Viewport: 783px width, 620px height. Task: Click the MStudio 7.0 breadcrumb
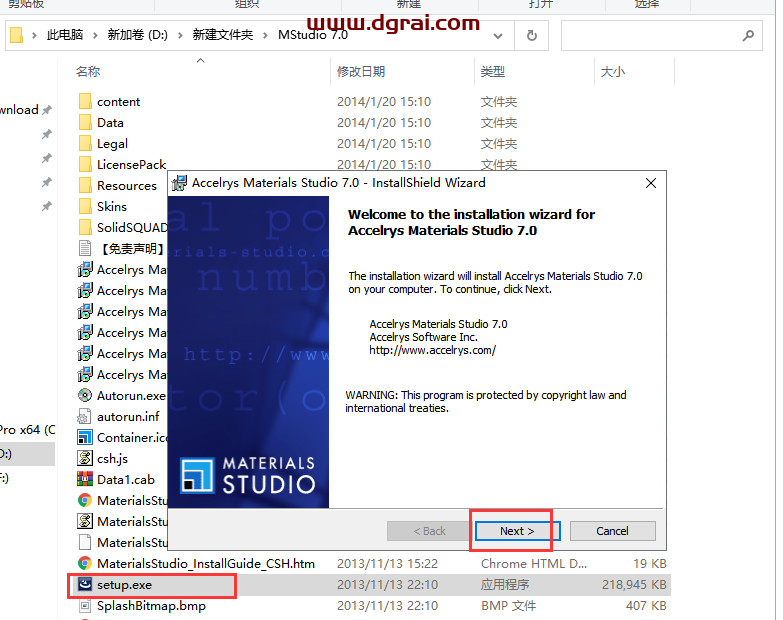click(313, 35)
